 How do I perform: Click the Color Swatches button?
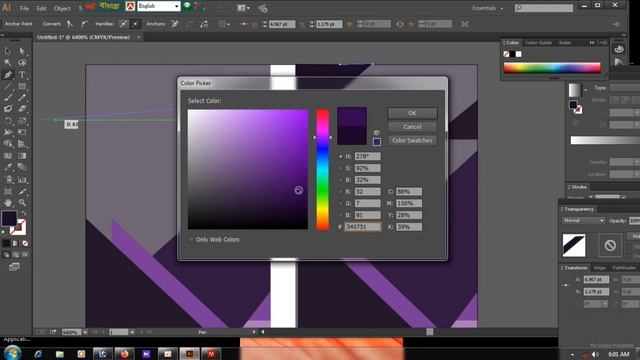point(412,140)
